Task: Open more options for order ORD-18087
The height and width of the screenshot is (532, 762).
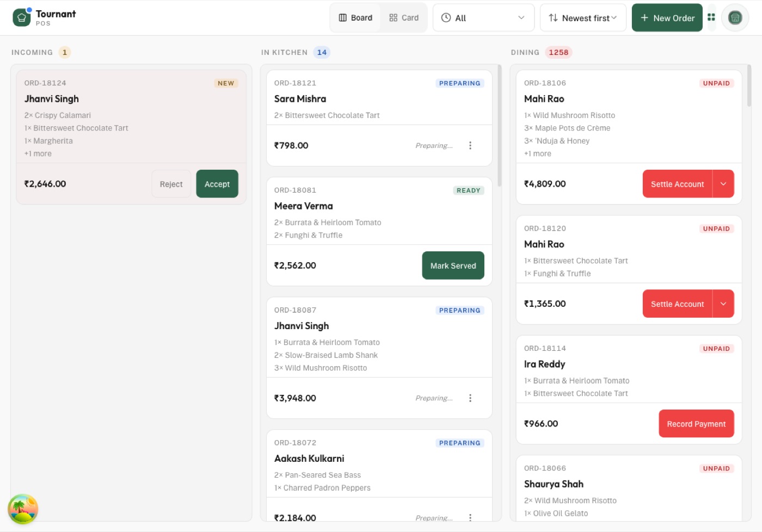Action: (470, 398)
